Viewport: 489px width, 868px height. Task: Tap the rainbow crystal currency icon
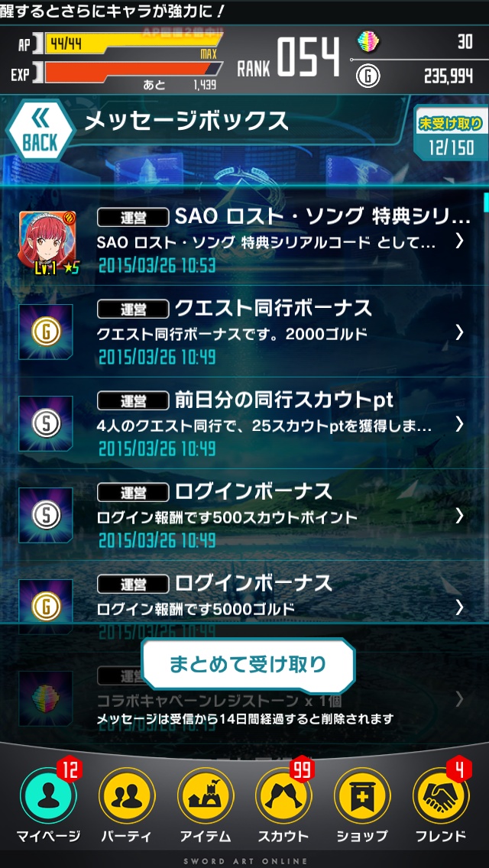367,41
